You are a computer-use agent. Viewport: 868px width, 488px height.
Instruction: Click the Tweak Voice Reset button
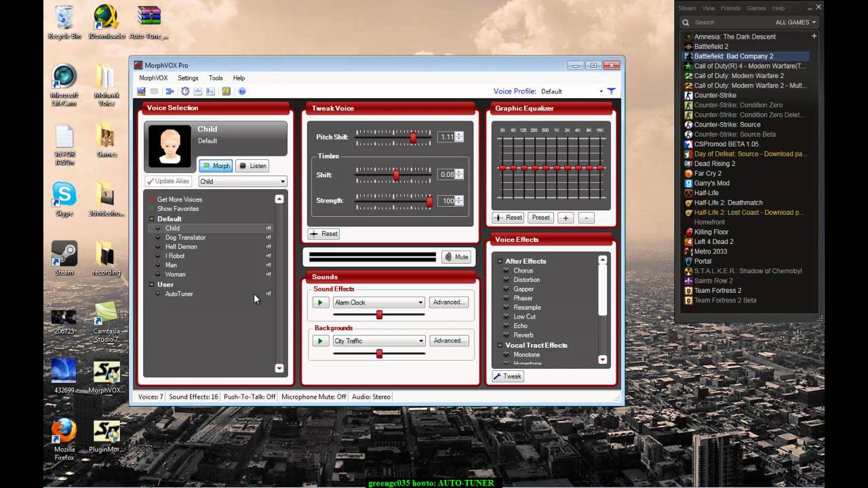(x=323, y=234)
